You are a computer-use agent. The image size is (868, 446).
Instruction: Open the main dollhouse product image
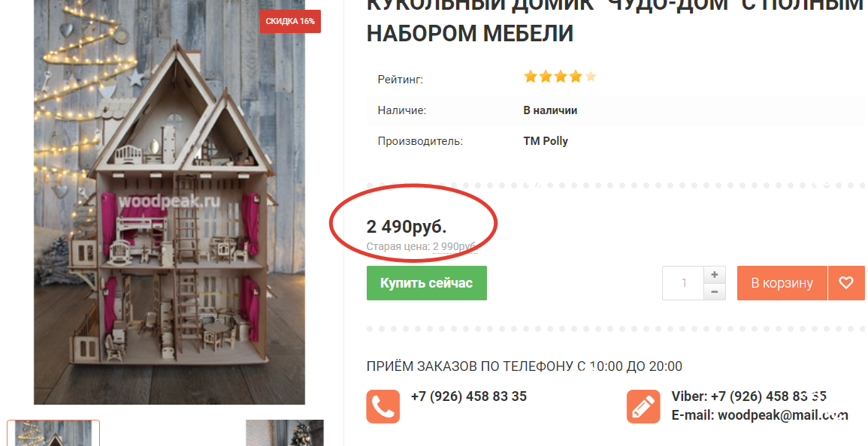coord(169,202)
